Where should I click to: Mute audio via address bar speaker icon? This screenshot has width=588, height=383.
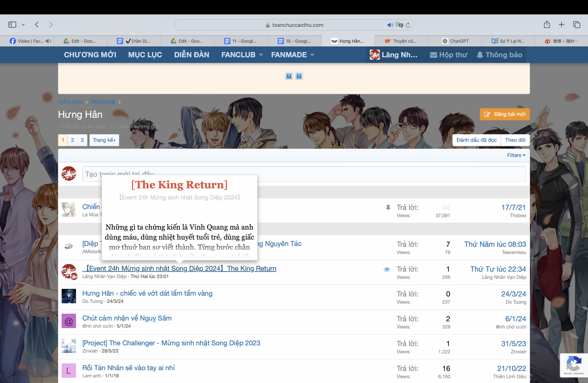click(390, 25)
